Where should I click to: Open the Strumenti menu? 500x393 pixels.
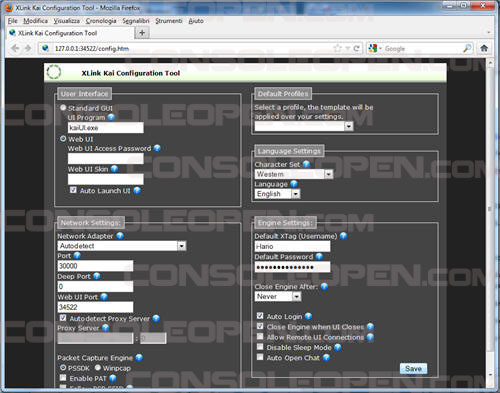click(x=169, y=21)
